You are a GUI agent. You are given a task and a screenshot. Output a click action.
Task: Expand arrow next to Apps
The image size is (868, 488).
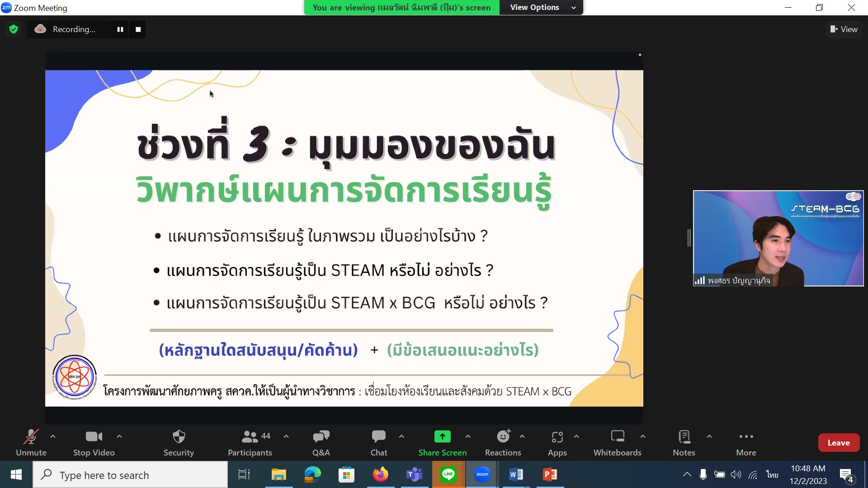[576, 436]
